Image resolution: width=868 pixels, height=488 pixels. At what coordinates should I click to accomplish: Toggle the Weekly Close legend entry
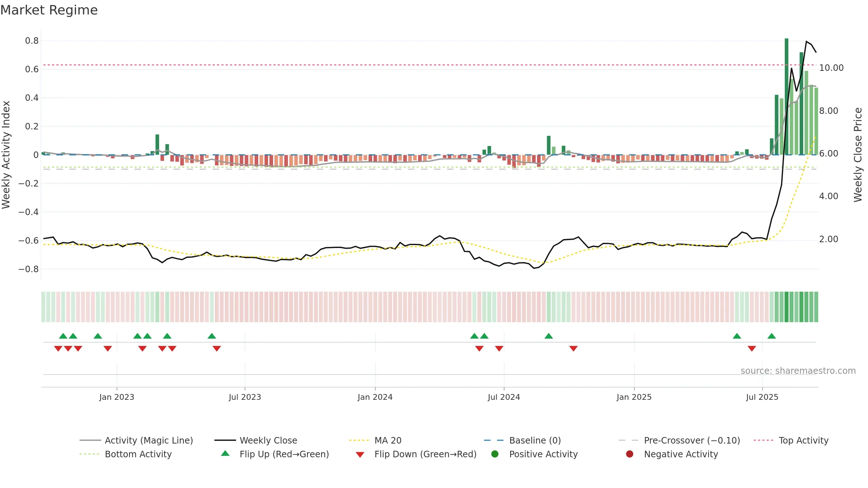click(256, 440)
